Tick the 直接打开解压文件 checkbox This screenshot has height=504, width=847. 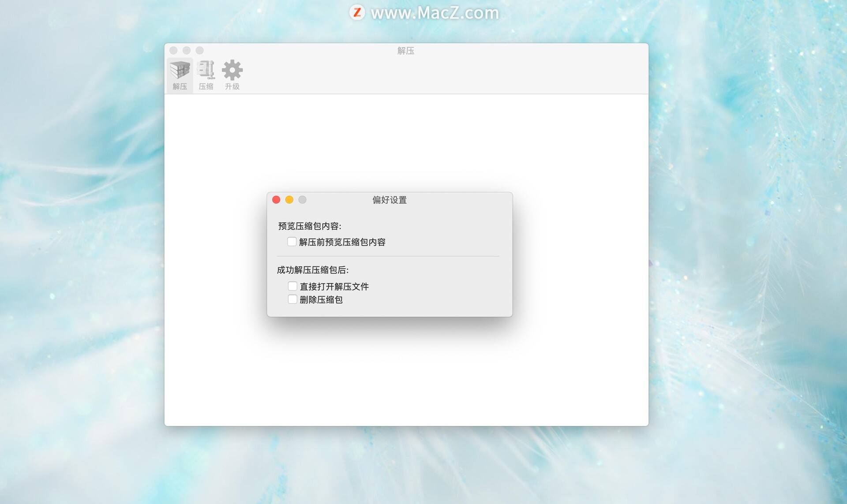pos(292,286)
